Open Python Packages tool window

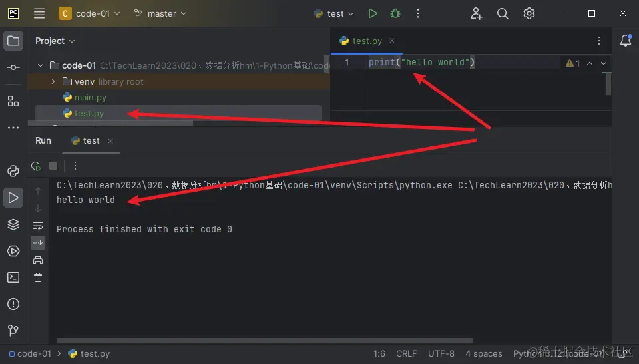click(13, 171)
